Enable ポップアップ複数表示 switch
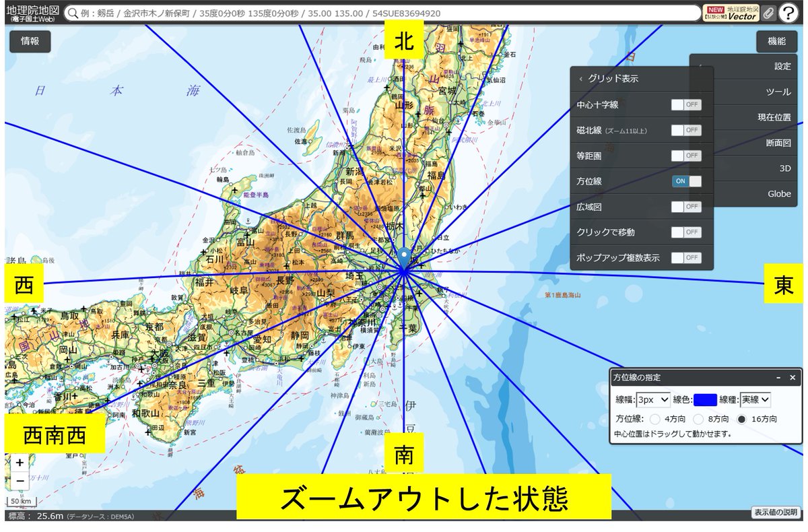The image size is (808, 532). [686, 258]
